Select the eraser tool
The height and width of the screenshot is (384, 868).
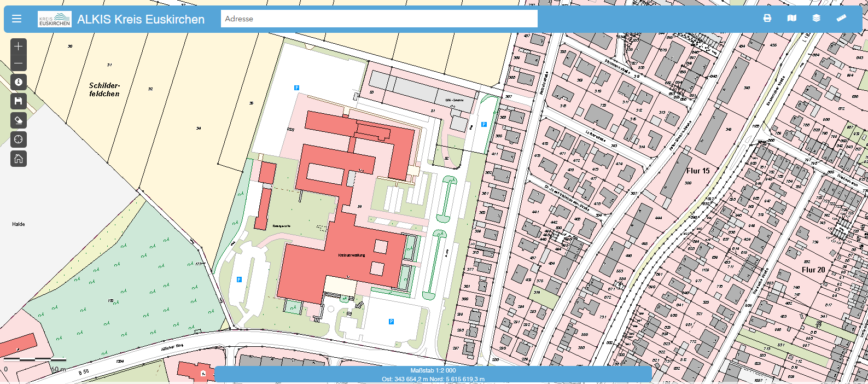point(19,120)
